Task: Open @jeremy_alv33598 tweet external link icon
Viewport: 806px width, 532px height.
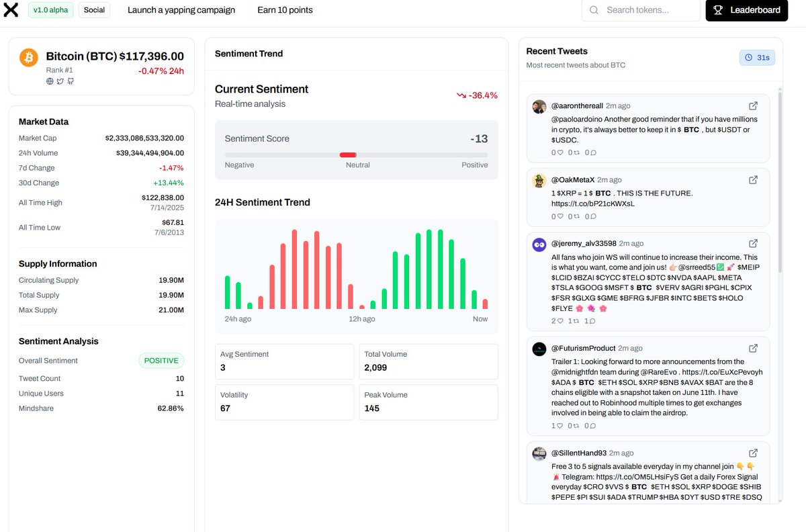Action: pos(754,243)
